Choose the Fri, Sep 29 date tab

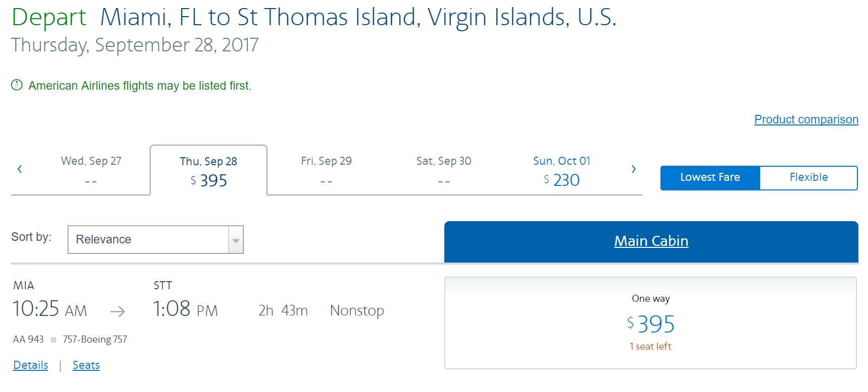point(326,170)
